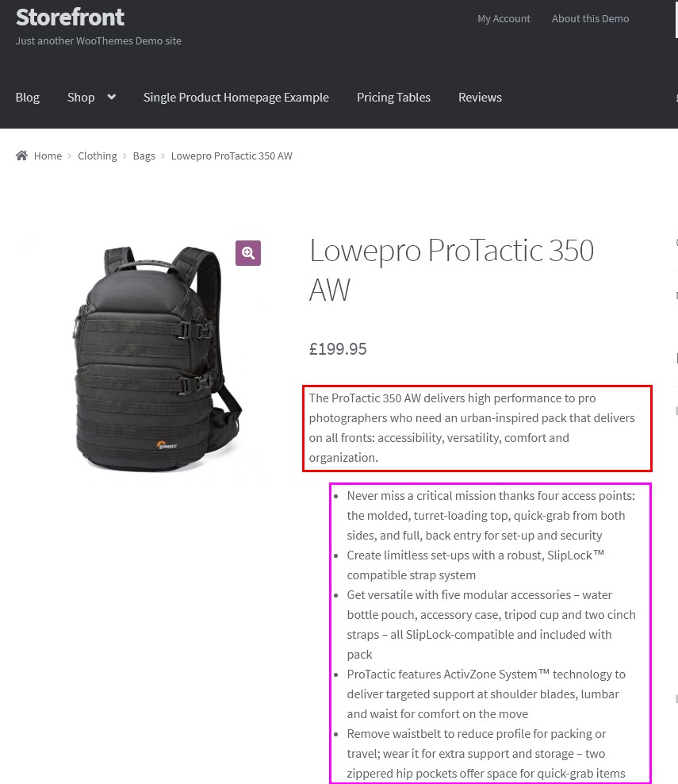Open the Blog menu item
Screen dimensions: 678x784
point(28,98)
